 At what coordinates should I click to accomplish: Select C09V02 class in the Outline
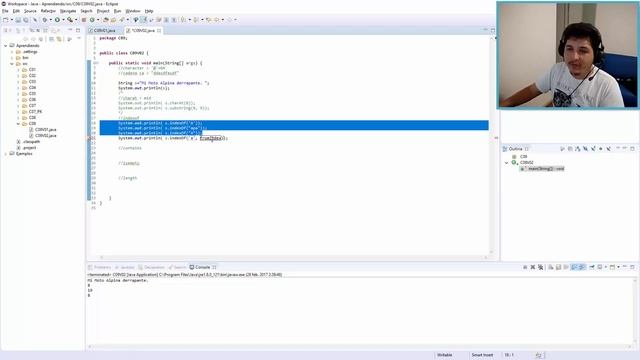tap(526, 162)
